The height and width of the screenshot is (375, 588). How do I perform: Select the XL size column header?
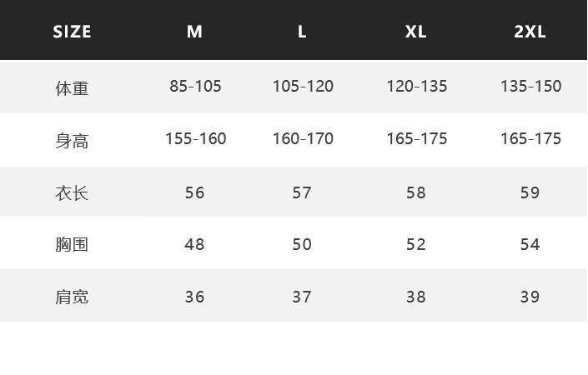pyautogui.click(x=415, y=32)
